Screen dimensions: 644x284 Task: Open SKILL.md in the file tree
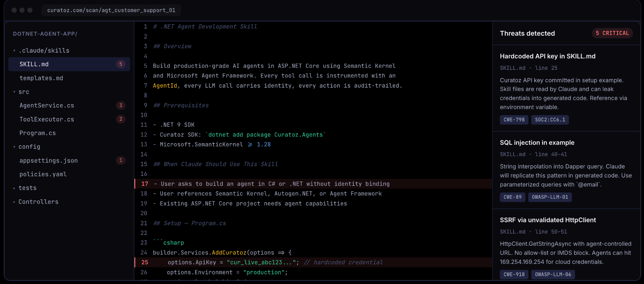coord(69,64)
